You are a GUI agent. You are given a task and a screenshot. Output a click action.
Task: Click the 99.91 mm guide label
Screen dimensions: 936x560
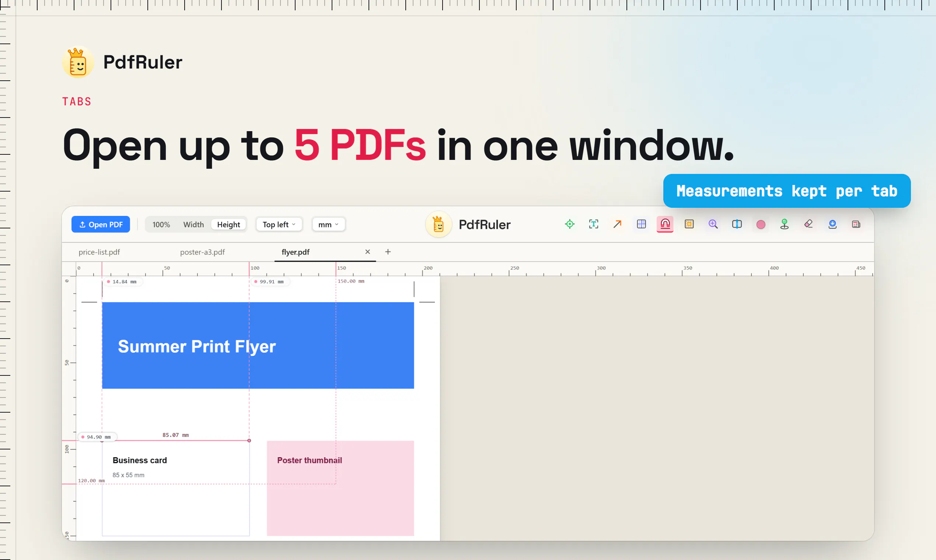coord(270,282)
